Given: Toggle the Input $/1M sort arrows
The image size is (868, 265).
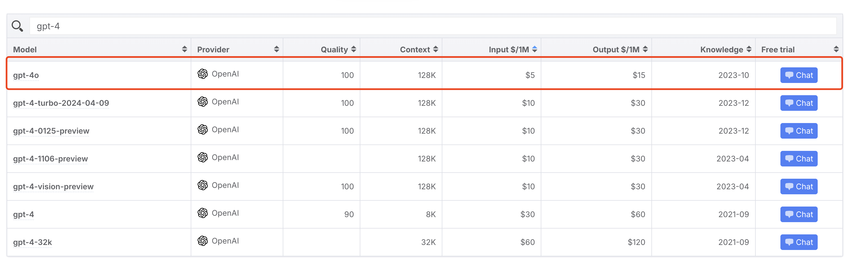Looking at the screenshot, I should click(534, 49).
